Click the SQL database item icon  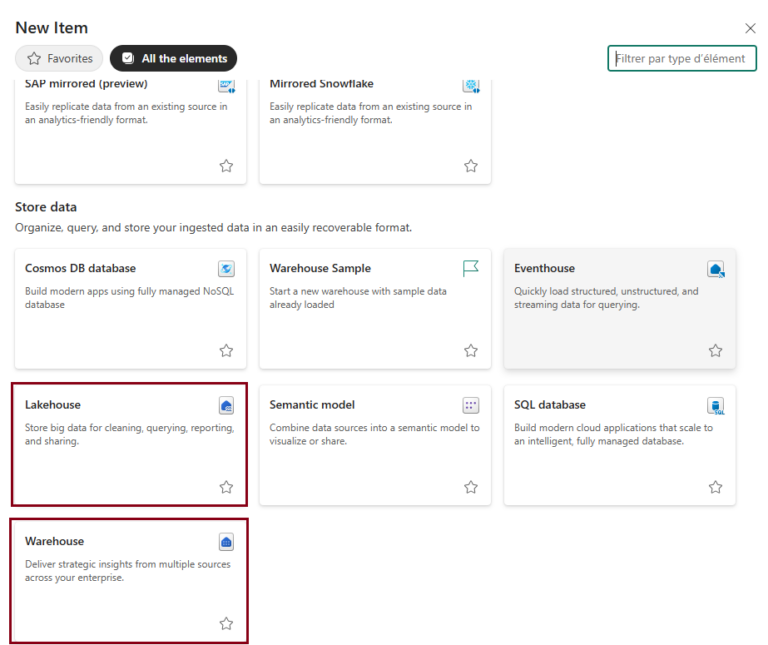(x=716, y=406)
